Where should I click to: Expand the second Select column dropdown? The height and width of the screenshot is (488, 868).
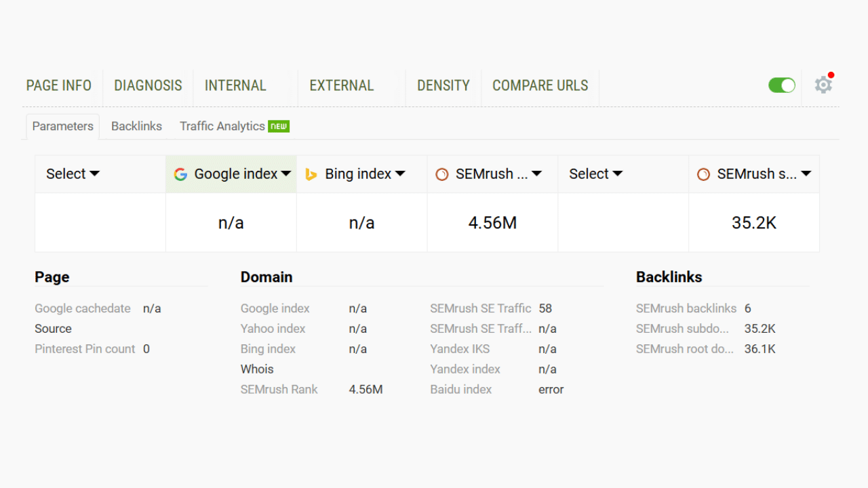(x=595, y=174)
